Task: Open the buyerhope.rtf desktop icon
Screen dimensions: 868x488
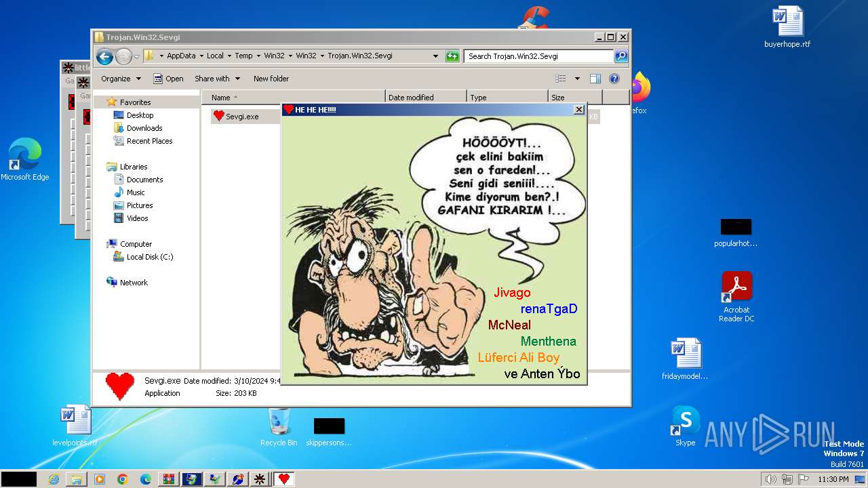Action: coord(787,28)
